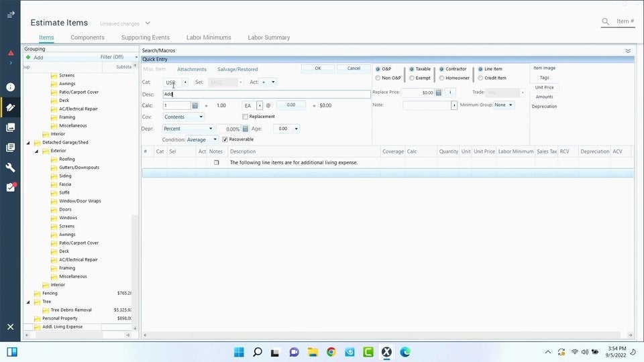
Task: Uncheck the Recoverable checkbox
Action: [x=225, y=139]
